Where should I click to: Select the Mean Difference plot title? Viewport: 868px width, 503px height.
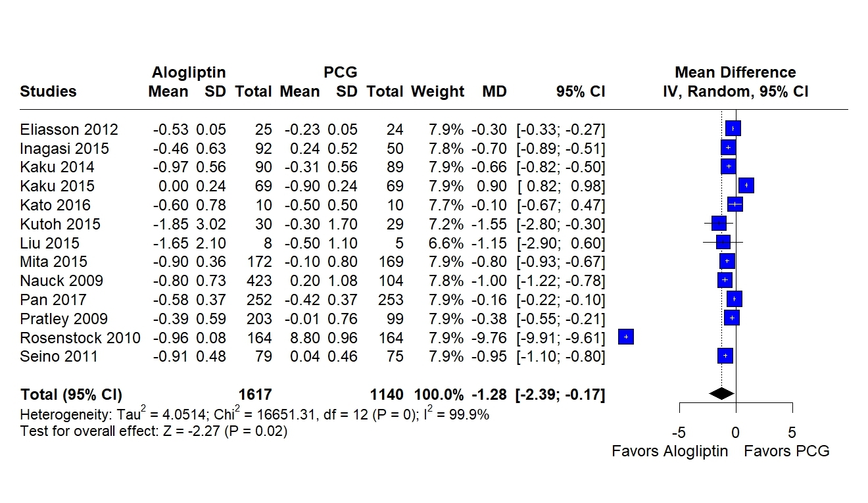[x=735, y=72]
